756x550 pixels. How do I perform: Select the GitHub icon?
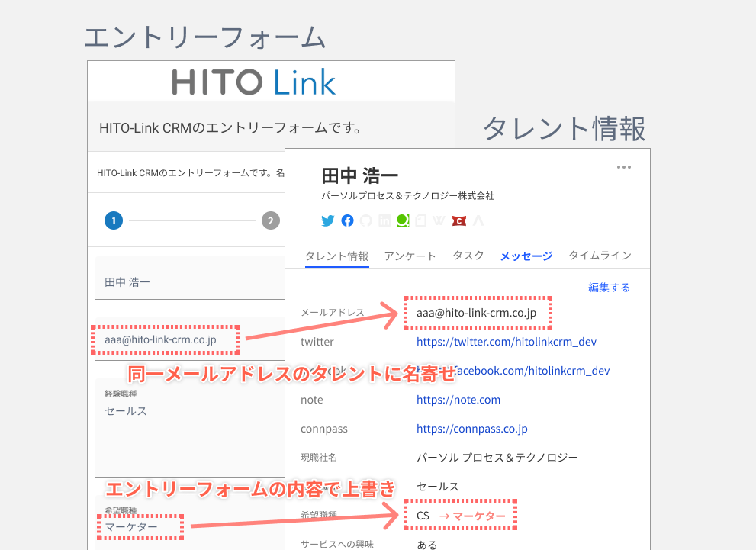point(366,220)
